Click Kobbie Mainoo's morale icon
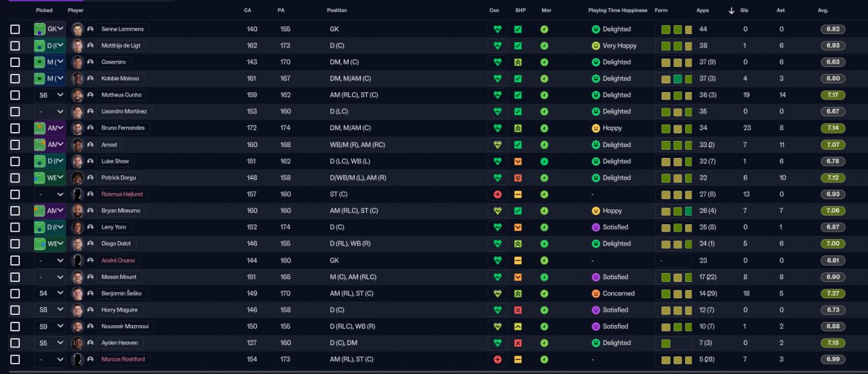This screenshot has height=374, width=868. point(544,79)
